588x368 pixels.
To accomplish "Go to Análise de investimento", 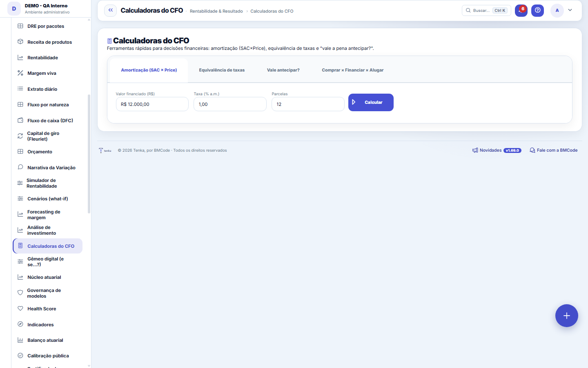I will pos(48,230).
